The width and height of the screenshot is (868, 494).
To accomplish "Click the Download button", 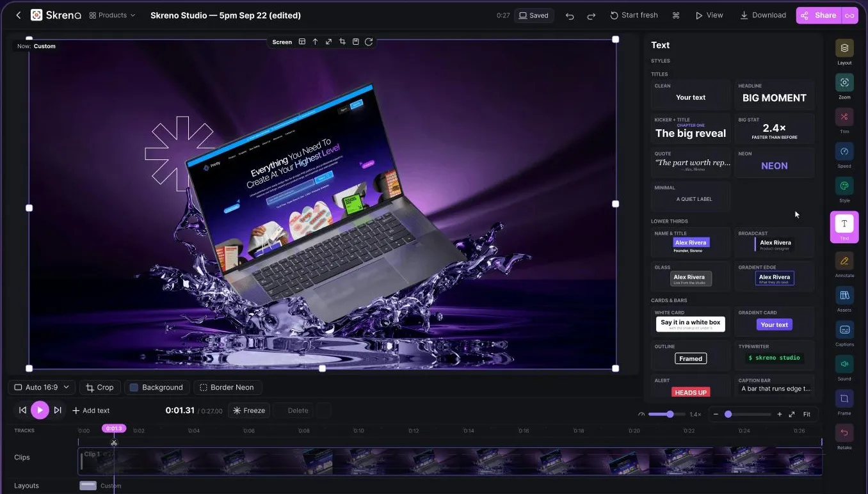I will tap(763, 15).
